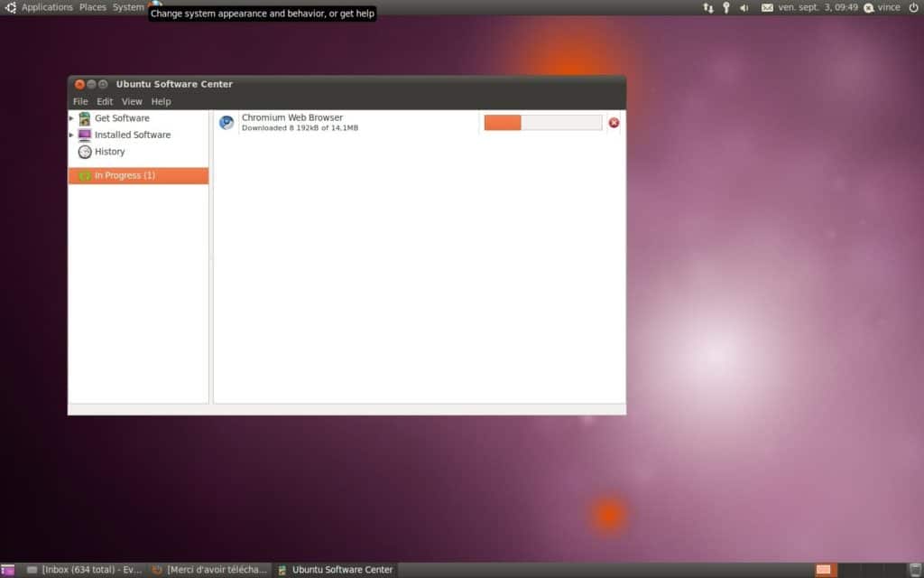This screenshot has width=924, height=578.
Task: Click Ubuntu Software Center taskbar button
Action: tap(336, 570)
